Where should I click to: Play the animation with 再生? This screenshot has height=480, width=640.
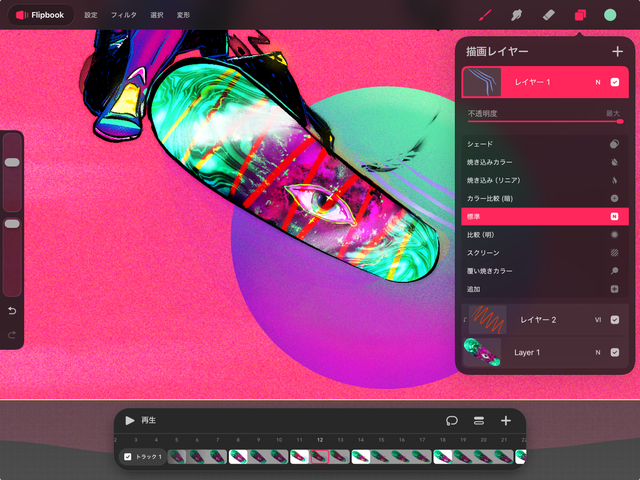point(140,420)
